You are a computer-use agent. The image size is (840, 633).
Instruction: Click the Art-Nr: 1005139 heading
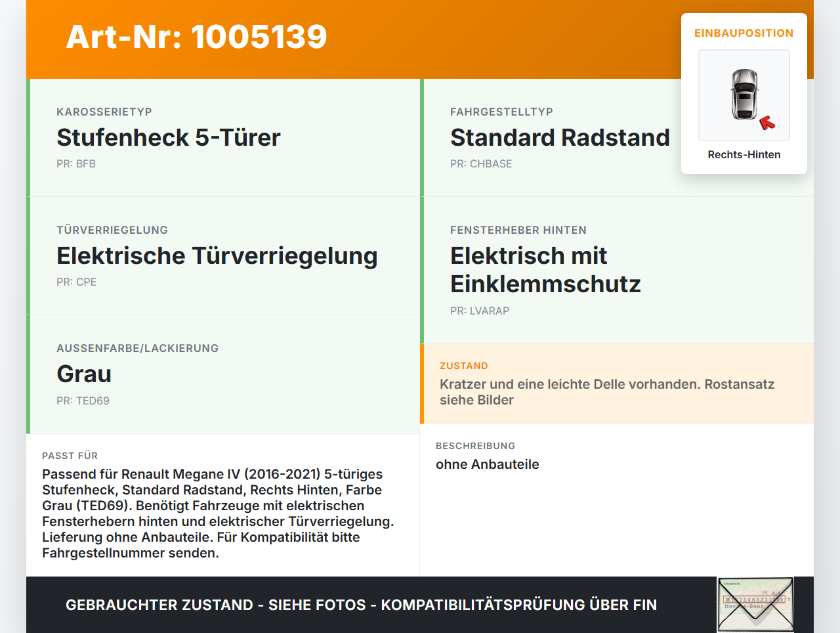pos(197,37)
